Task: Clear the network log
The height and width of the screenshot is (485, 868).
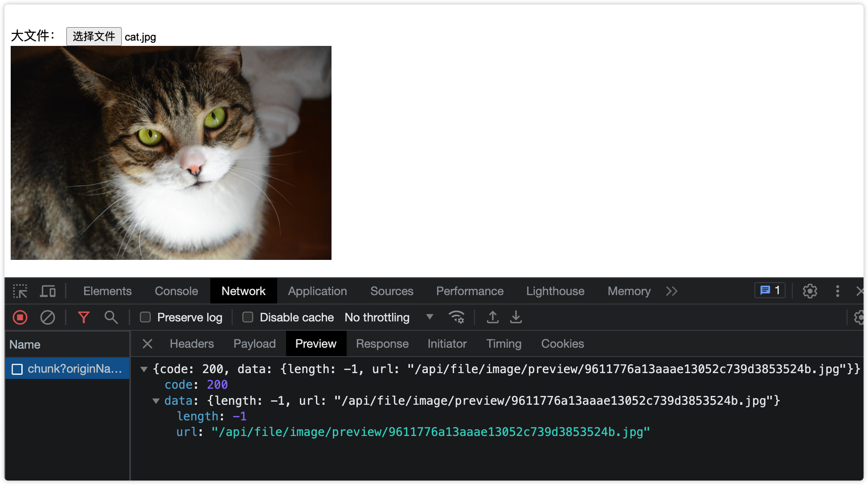Action: tap(48, 317)
